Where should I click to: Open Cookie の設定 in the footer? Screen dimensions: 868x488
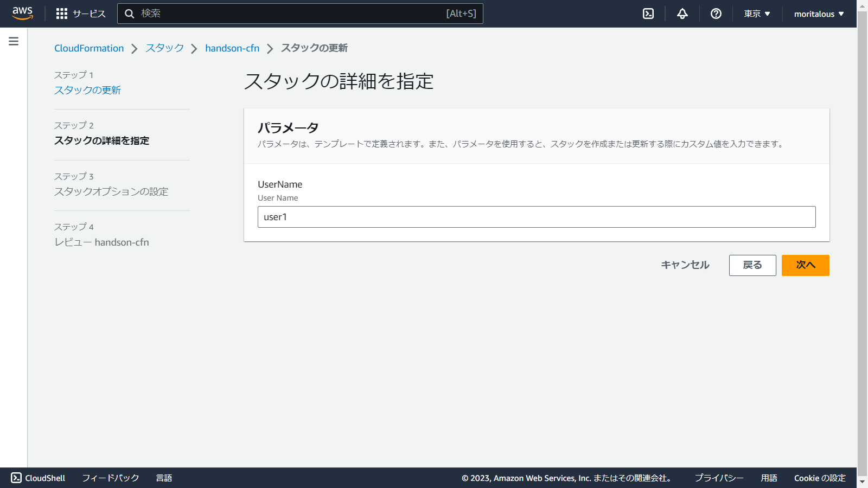pyautogui.click(x=820, y=478)
